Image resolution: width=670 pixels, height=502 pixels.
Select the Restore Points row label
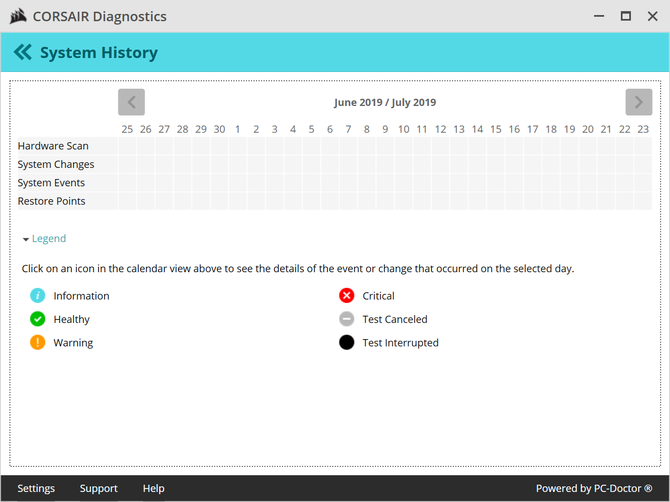coord(51,201)
